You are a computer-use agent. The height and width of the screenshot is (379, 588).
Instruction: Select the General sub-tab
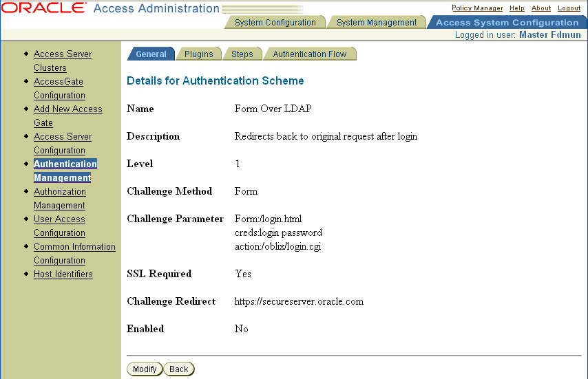[151, 54]
